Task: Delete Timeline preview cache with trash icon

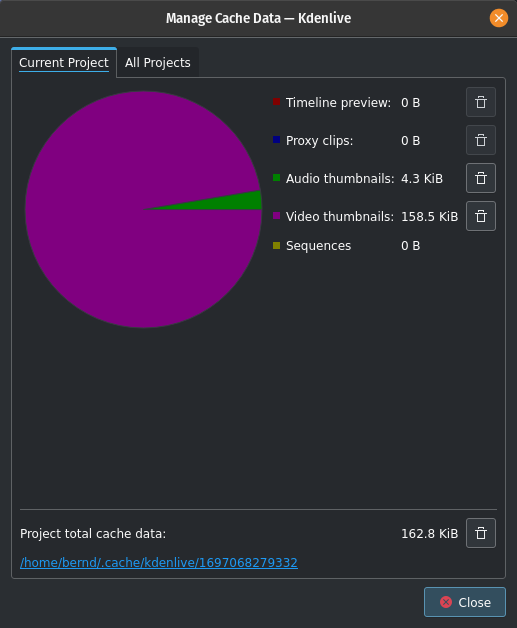Action: click(481, 102)
